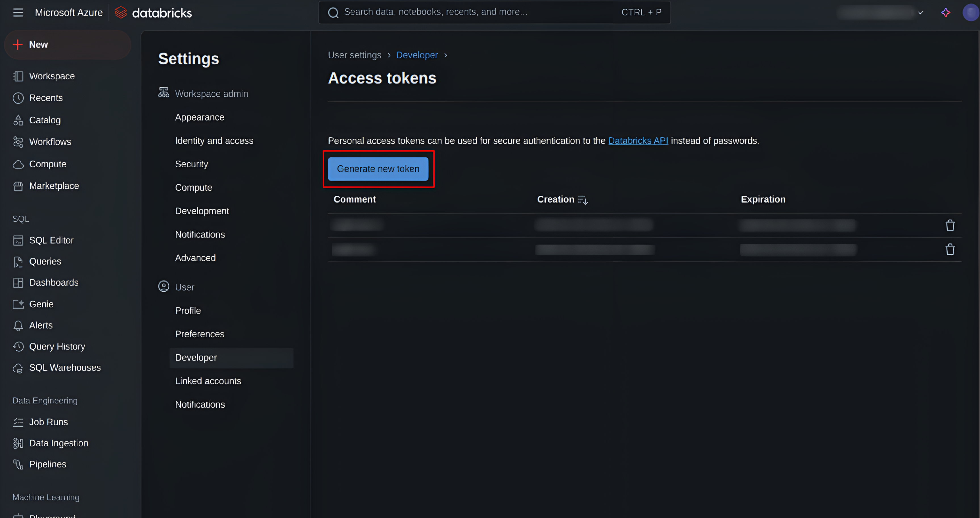
Task: Click the User section person icon
Action: (x=164, y=286)
